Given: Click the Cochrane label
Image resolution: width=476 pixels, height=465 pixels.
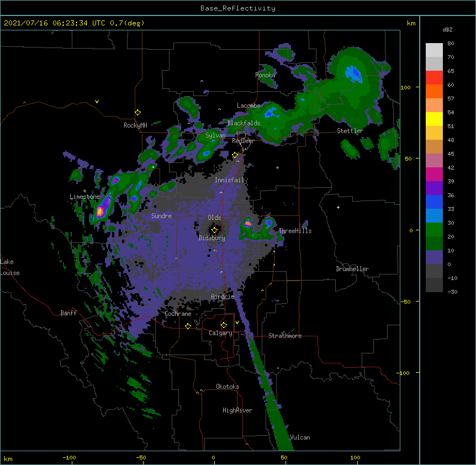Looking at the screenshot, I should (x=178, y=314).
